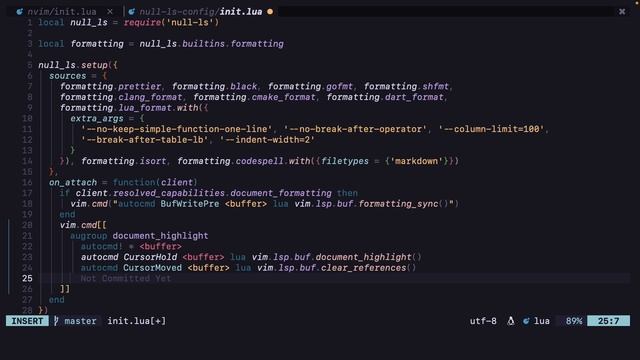Click formatting.cmake_format on line 8

254,97
